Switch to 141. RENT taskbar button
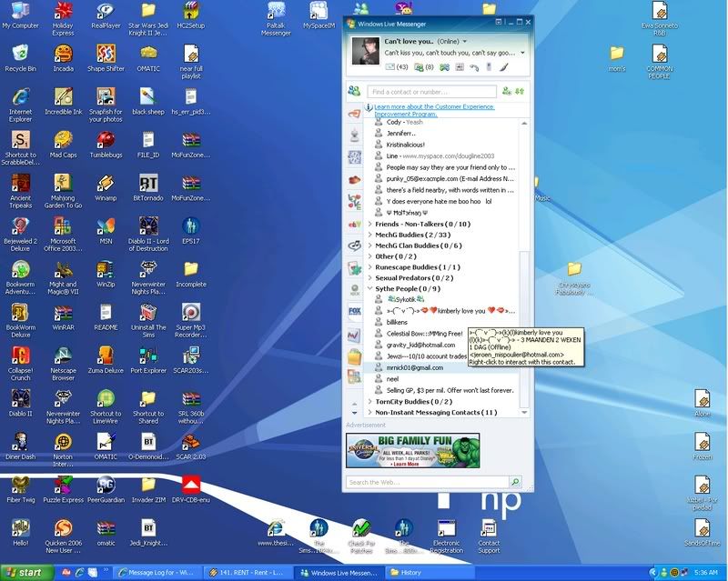The height and width of the screenshot is (581, 728). point(249,573)
